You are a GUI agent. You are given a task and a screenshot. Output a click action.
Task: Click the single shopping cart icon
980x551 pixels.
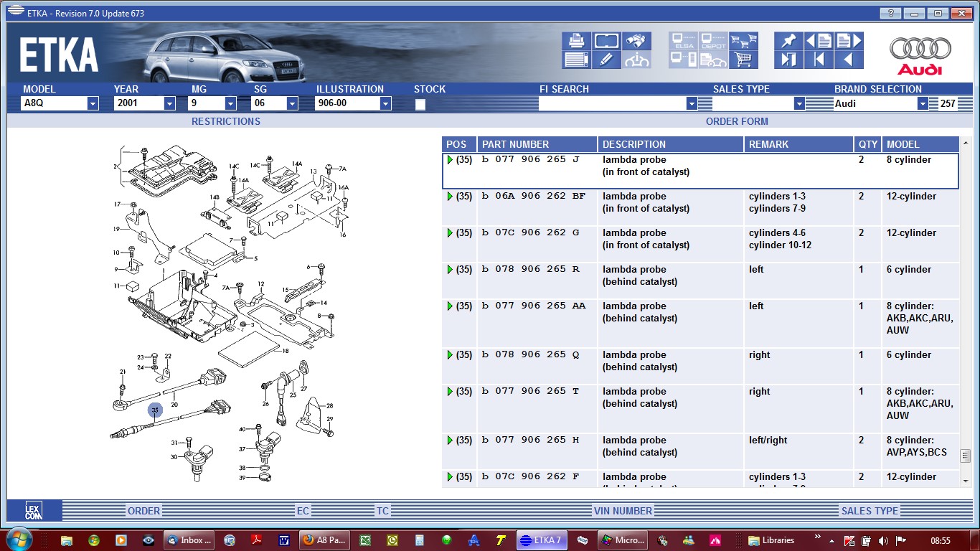(743, 60)
